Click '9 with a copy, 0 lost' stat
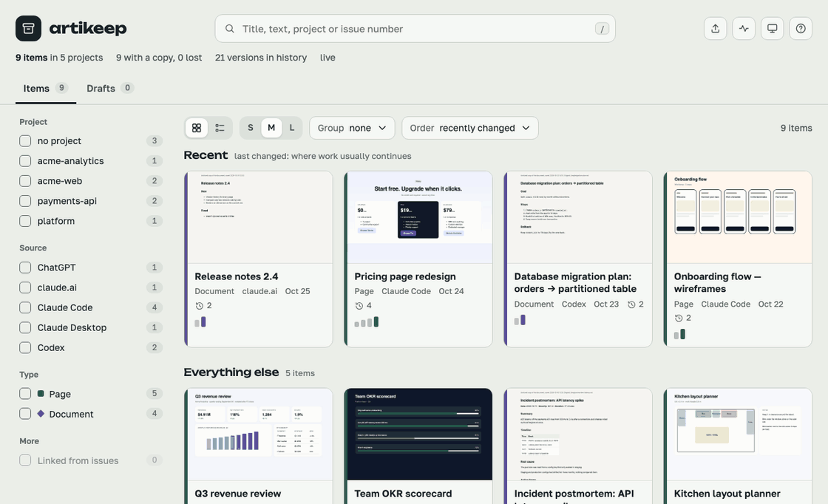828x504 pixels. click(159, 58)
